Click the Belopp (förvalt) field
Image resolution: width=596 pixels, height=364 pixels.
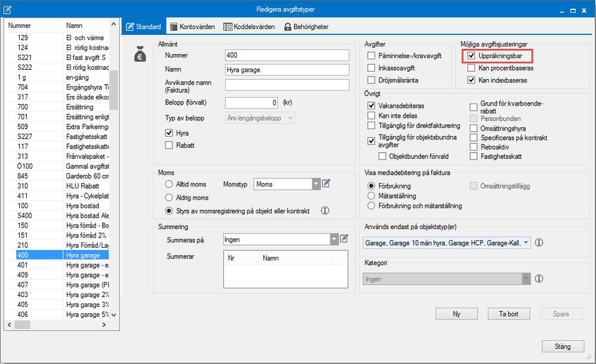pyautogui.click(x=252, y=103)
